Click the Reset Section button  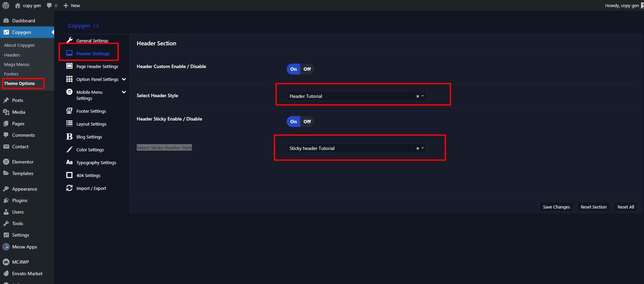coord(594,207)
